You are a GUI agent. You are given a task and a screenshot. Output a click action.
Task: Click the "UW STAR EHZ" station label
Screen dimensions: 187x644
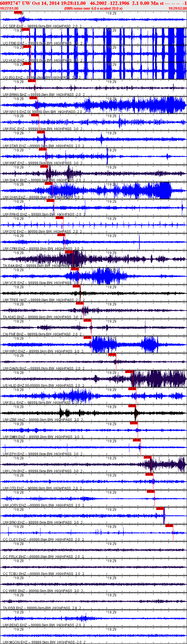(x=15, y=146)
